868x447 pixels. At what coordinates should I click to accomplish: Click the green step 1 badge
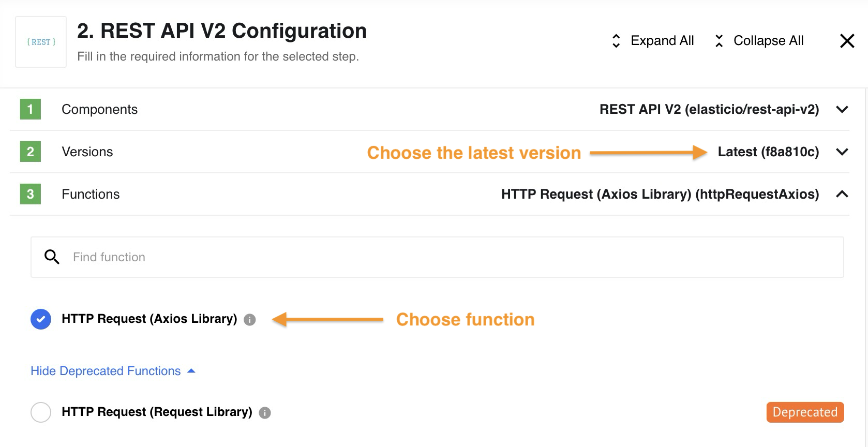point(31,109)
